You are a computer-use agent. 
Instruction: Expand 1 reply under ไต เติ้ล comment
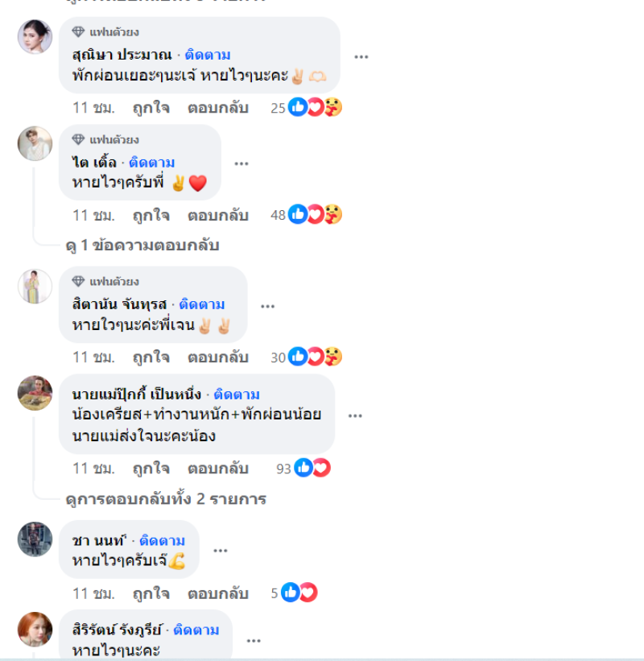click(142, 246)
